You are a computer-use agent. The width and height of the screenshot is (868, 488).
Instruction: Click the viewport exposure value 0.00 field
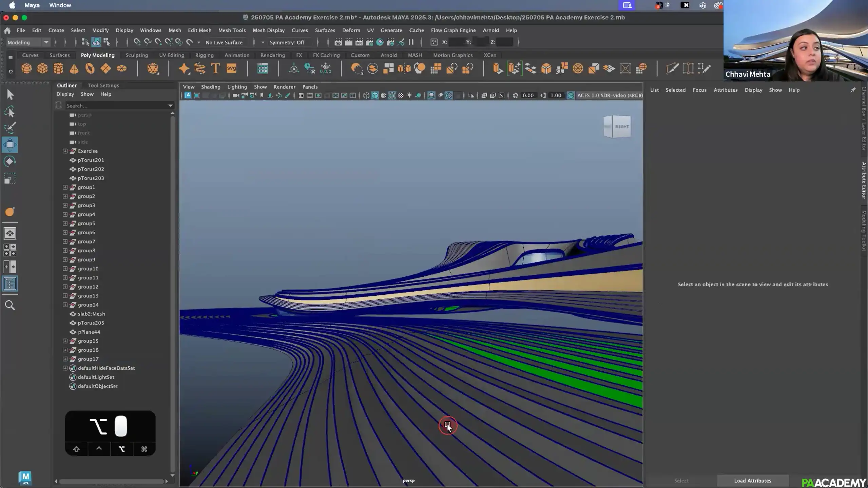(x=528, y=96)
